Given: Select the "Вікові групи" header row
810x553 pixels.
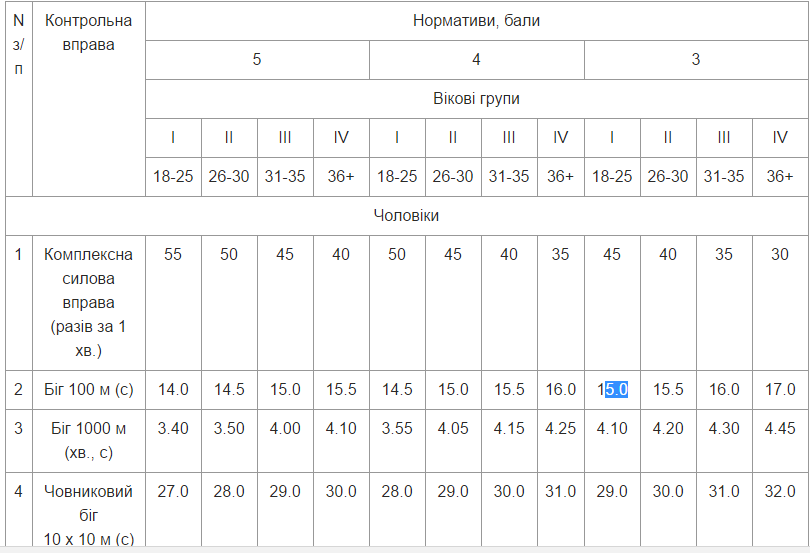Looking at the screenshot, I should pos(476,99).
